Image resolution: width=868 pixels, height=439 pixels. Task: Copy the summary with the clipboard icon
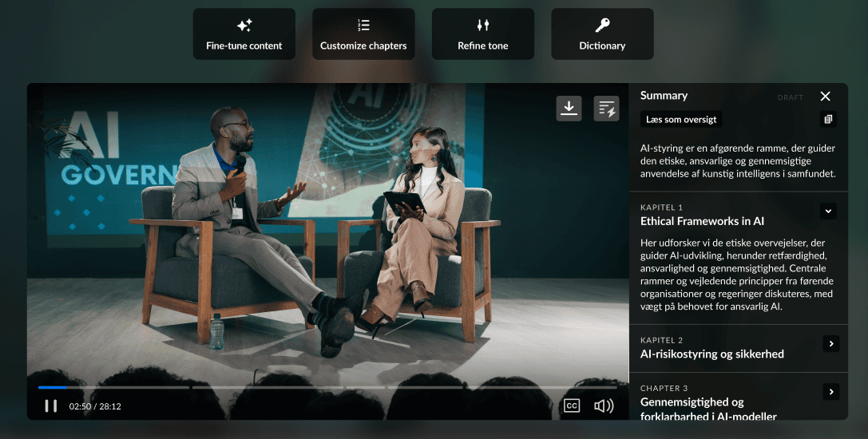(x=828, y=119)
